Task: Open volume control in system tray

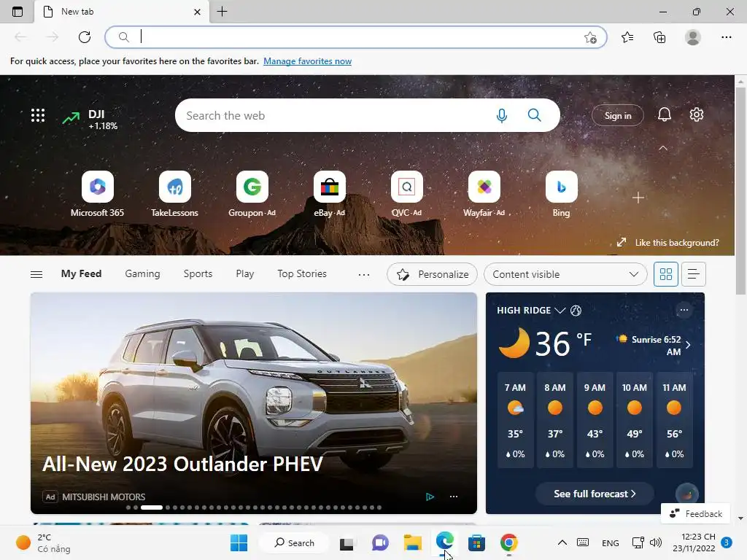Action: (x=656, y=542)
